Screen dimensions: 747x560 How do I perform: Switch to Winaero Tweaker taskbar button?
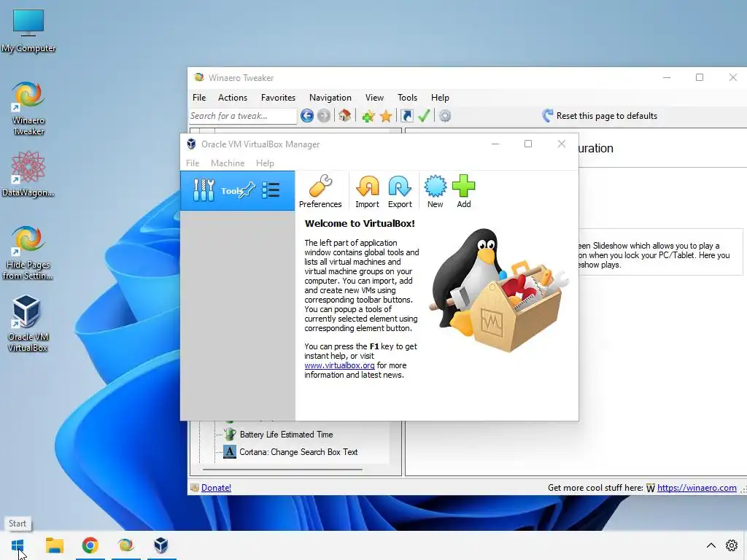(125, 545)
